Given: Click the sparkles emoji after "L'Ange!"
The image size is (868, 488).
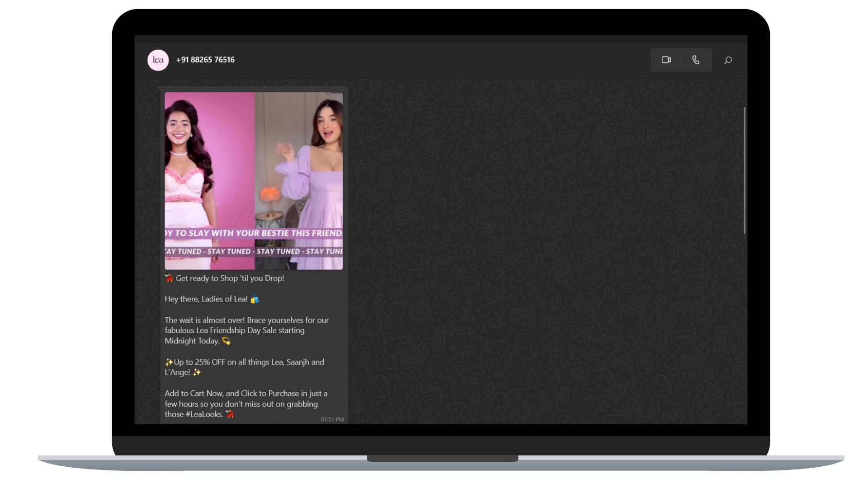Looking at the screenshot, I should click(x=197, y=373).
